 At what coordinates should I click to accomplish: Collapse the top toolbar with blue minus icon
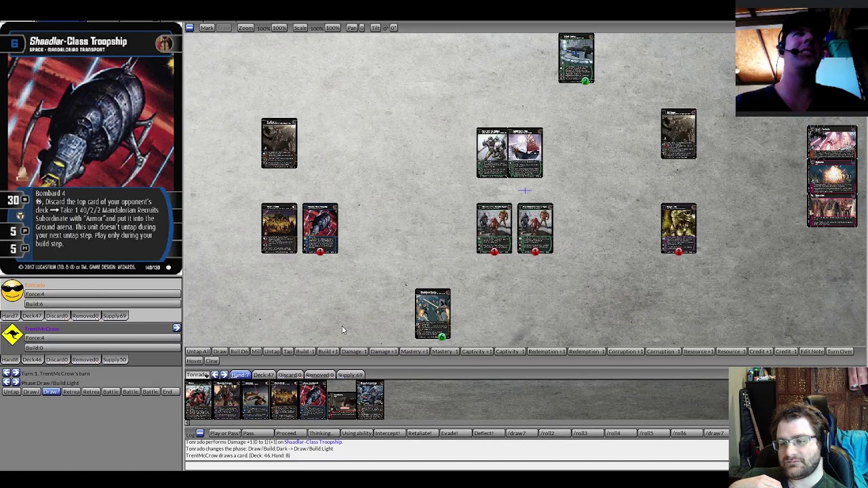coord(189,28)
